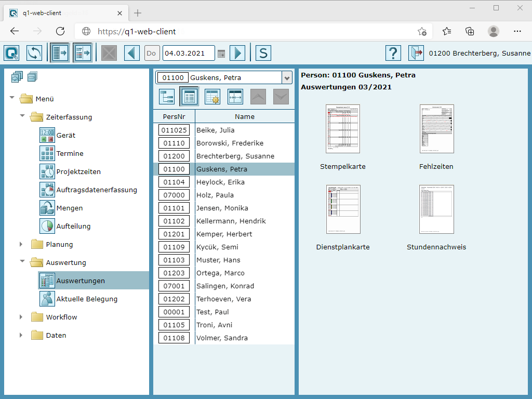Expand the Planung folder
Image resolution: width=532 pixels, height=399 pixels.
click(21, 244)
